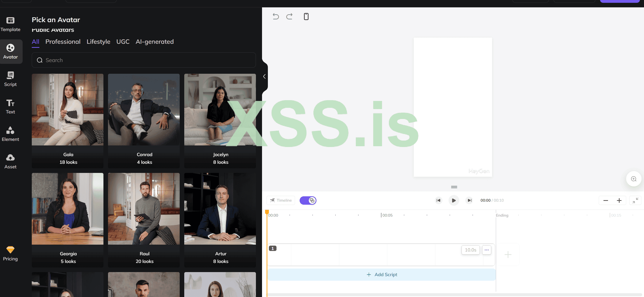644x297 pixels.
Task: Zoom in the timeline with plus
Action: click(619, 200)
